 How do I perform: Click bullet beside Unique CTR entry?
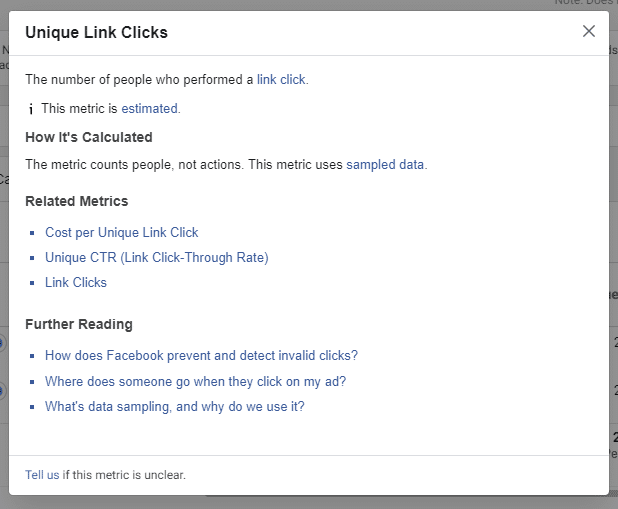(x=32, y=258)
